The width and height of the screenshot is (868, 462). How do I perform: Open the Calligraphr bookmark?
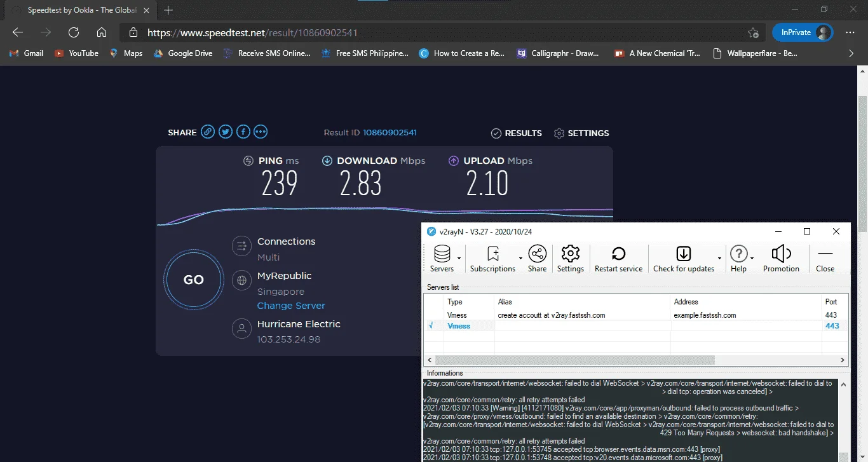click(x=558, y=53)
